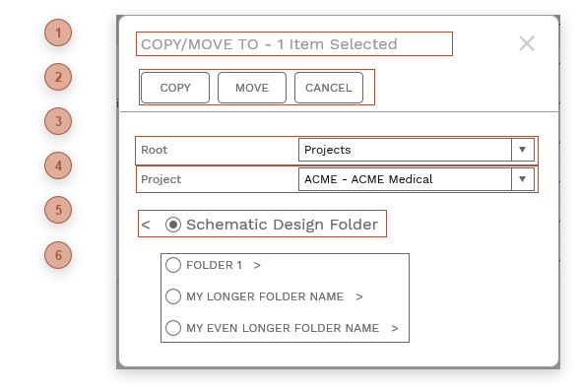Open the Root dropdown arrow
The height and width of the screenshot is (392, 579).
coord(523,150)
